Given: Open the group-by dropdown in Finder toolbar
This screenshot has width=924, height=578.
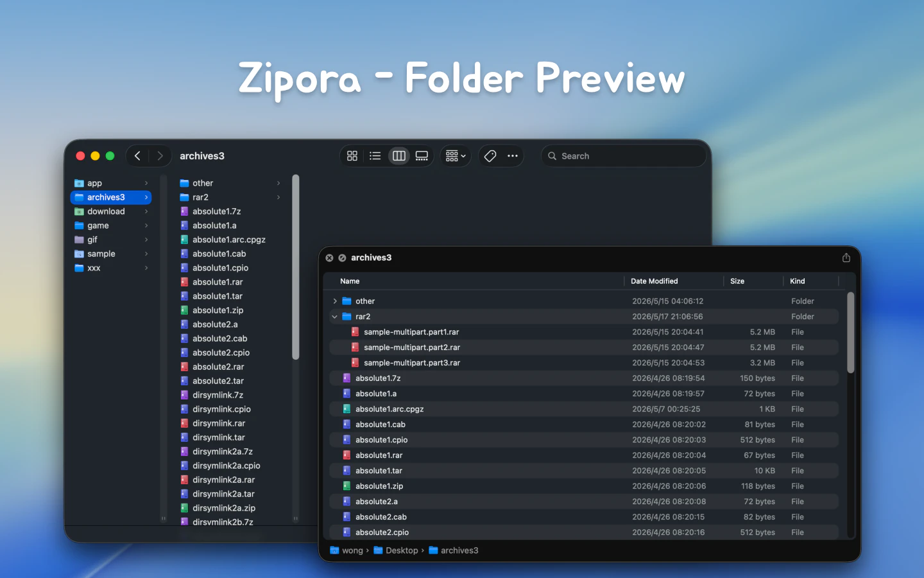Looking at the screenshot, I should pyautogui.click(x=456, y=156).
